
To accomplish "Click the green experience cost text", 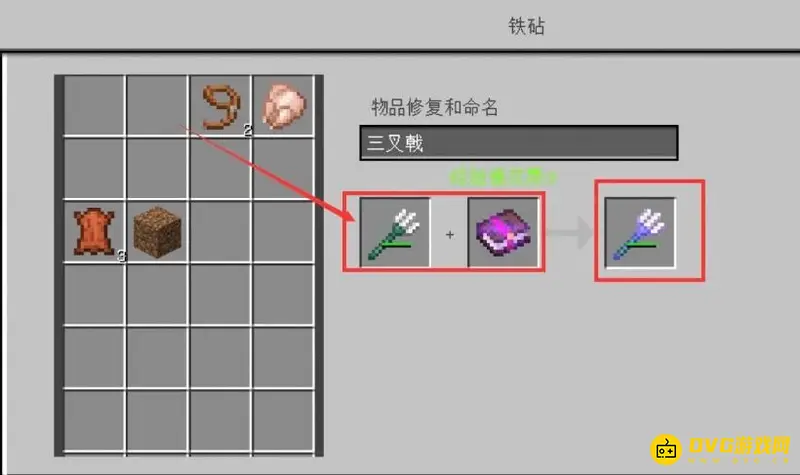I will 503,177.
